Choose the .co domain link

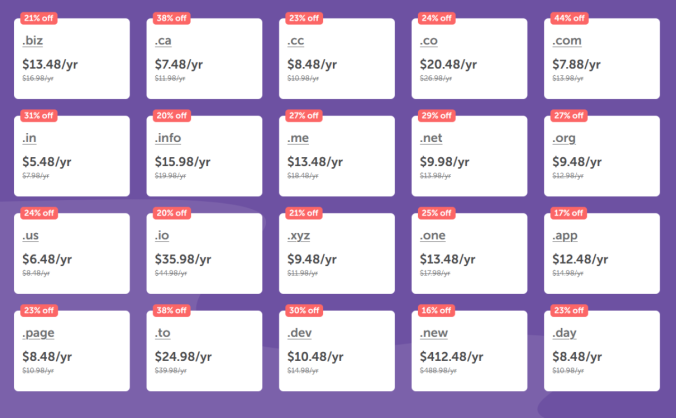click(x=430, y=41)
